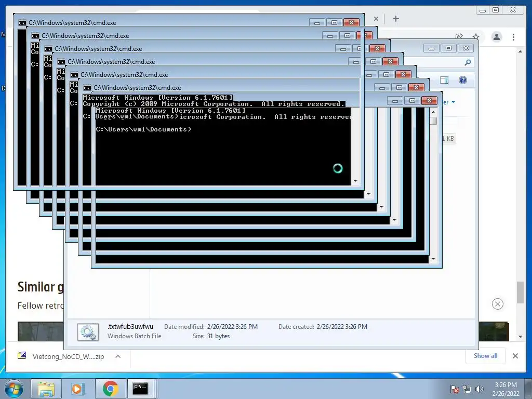Image resolution: width=532 pixels, height=399 pixels.
Task: Click the cmd taskbar button
Action: tap(140, 389)
